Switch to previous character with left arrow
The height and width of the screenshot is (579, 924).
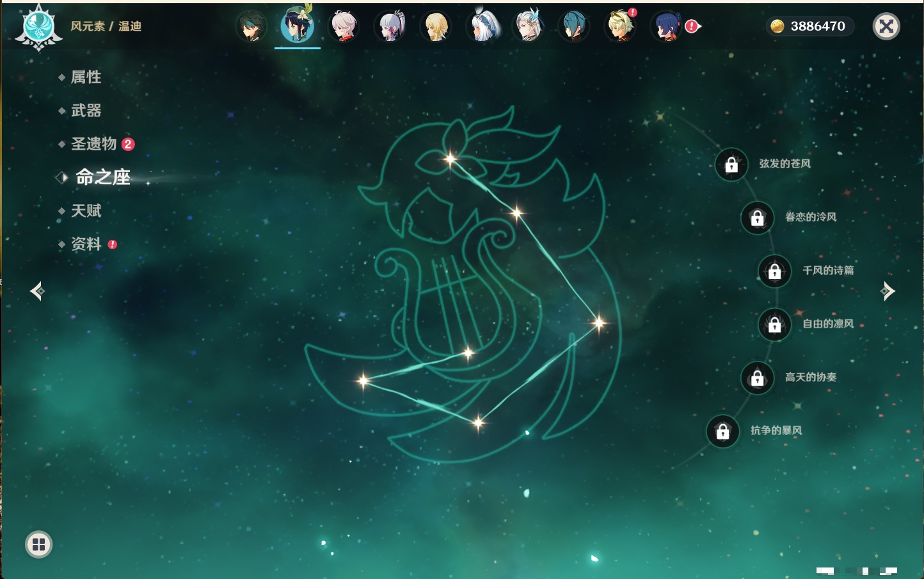[37, 291]
